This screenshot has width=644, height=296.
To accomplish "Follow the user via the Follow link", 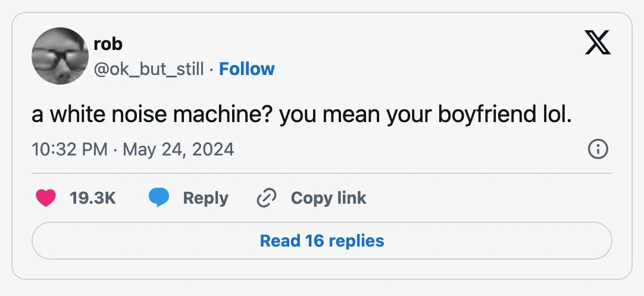I will [x=247, y=69].
